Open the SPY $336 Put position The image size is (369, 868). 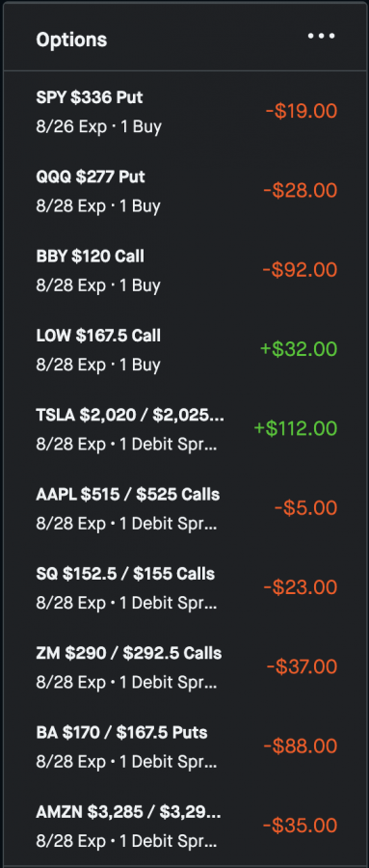(186, 112)
